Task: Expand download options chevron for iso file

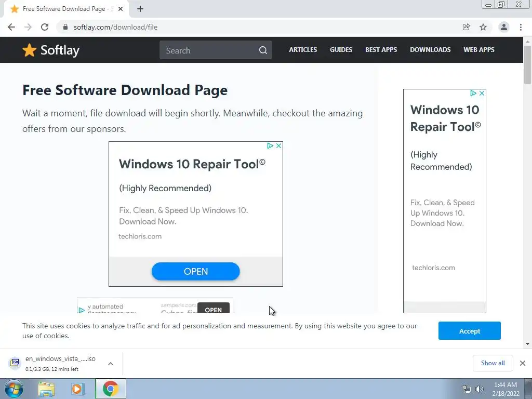Action: [111, 363]
